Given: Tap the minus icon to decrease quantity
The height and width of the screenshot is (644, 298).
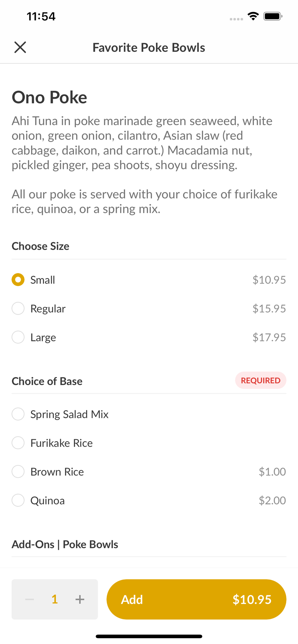Looking at the screenshot, I should click(30, 599).
